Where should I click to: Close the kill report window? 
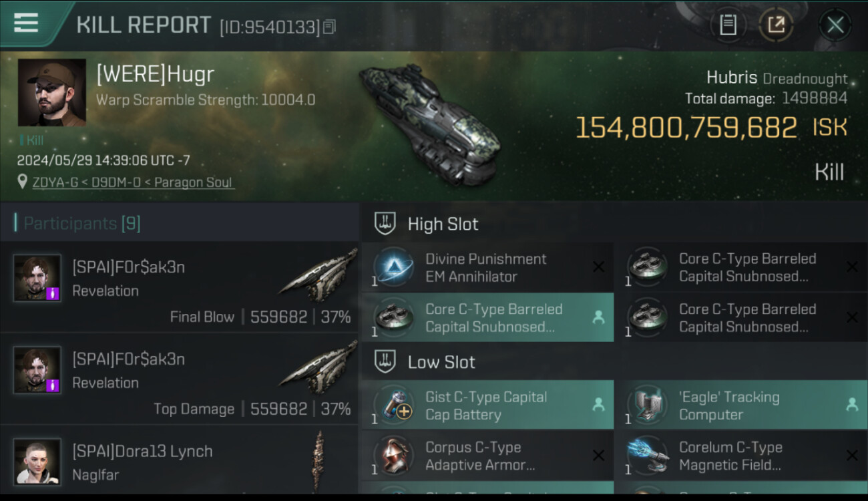click(x=835, y=25)
